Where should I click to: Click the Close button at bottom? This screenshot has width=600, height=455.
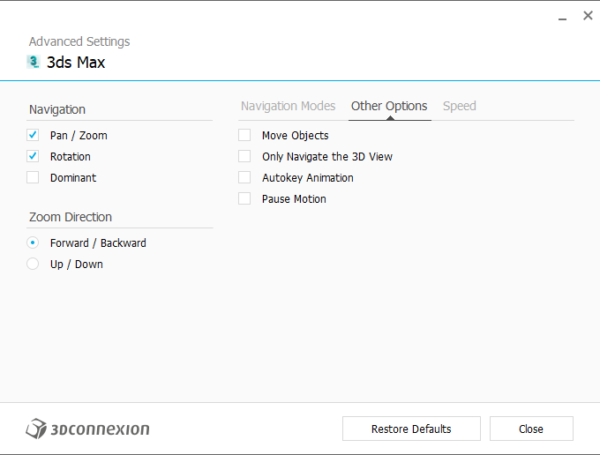click(x=531, y=429)
